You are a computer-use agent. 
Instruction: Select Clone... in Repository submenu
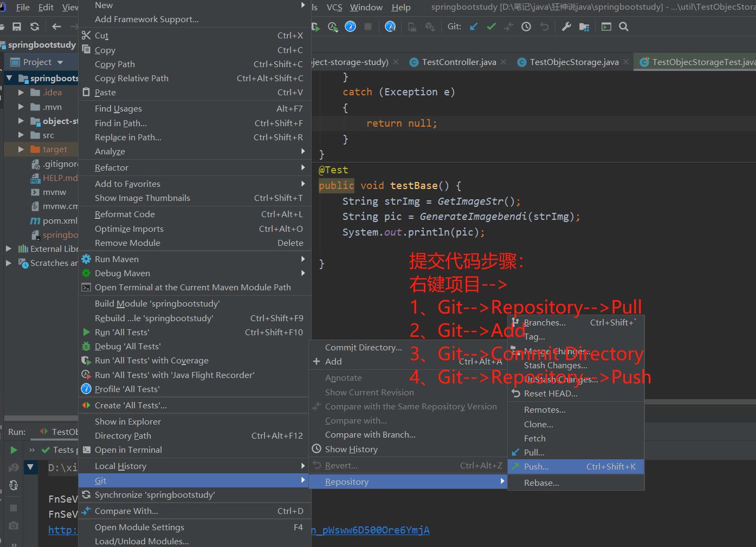click(x=576, y=424)
